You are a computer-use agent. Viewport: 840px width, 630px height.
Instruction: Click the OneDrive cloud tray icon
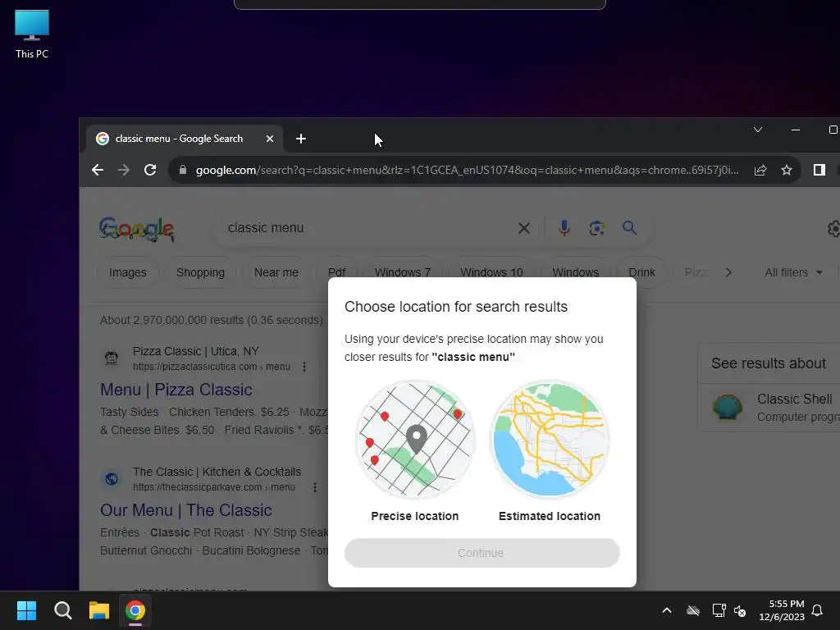(x=693, y=610)
